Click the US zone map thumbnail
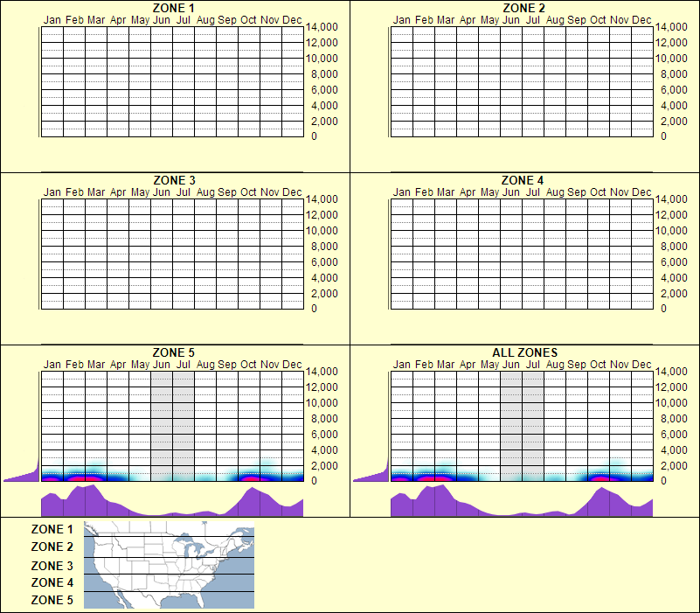The width and height of the screenshot is (700, 613). (168, 565)
